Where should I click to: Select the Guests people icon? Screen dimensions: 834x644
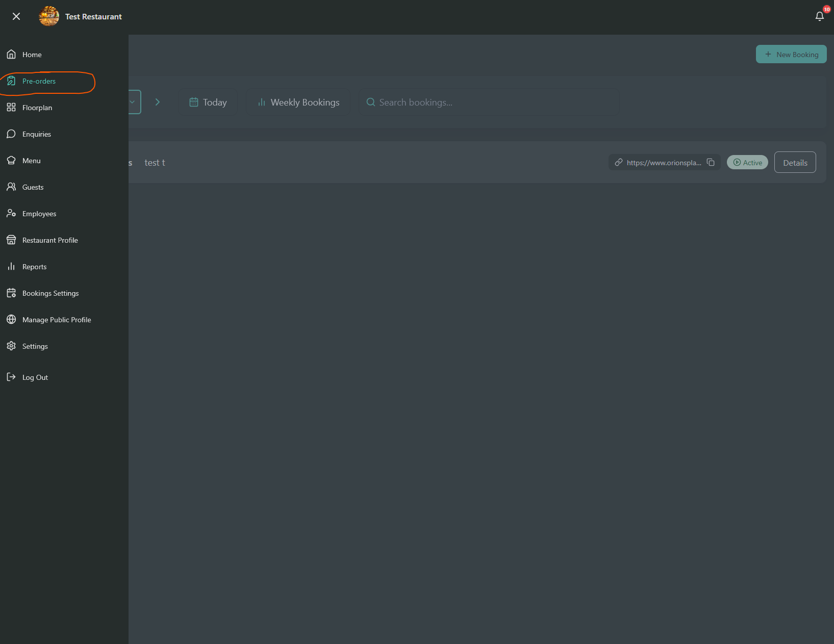pyautogui.click(x=11, y=187)
